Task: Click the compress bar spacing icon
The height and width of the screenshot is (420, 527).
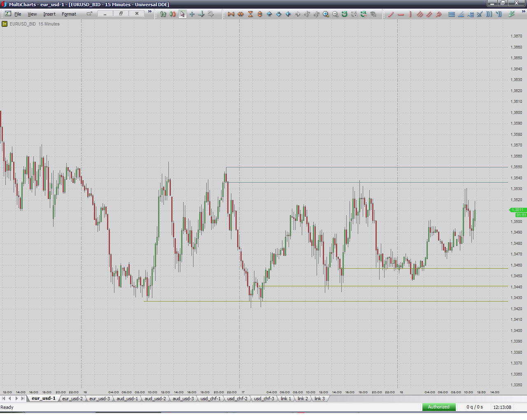Action: tap(231, 14)
